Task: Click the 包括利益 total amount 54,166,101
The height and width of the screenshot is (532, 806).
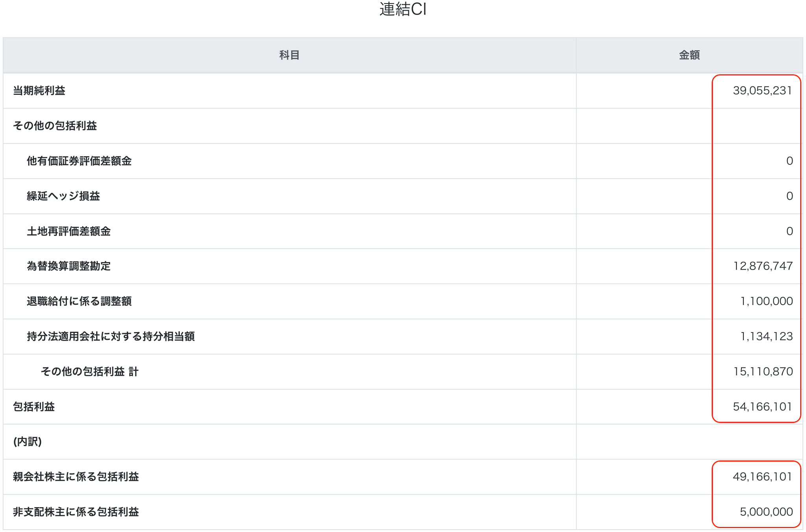Action: pos(762,406)
